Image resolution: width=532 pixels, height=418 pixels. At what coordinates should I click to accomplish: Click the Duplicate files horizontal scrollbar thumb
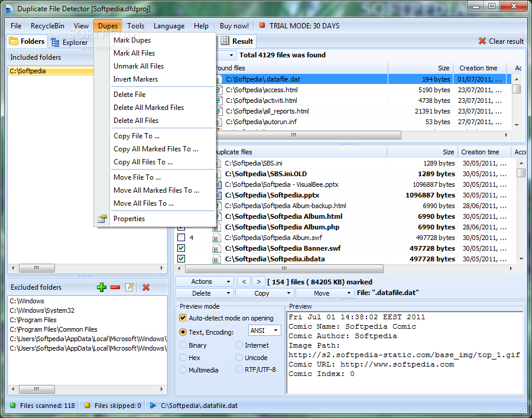(x=284, y=268)
